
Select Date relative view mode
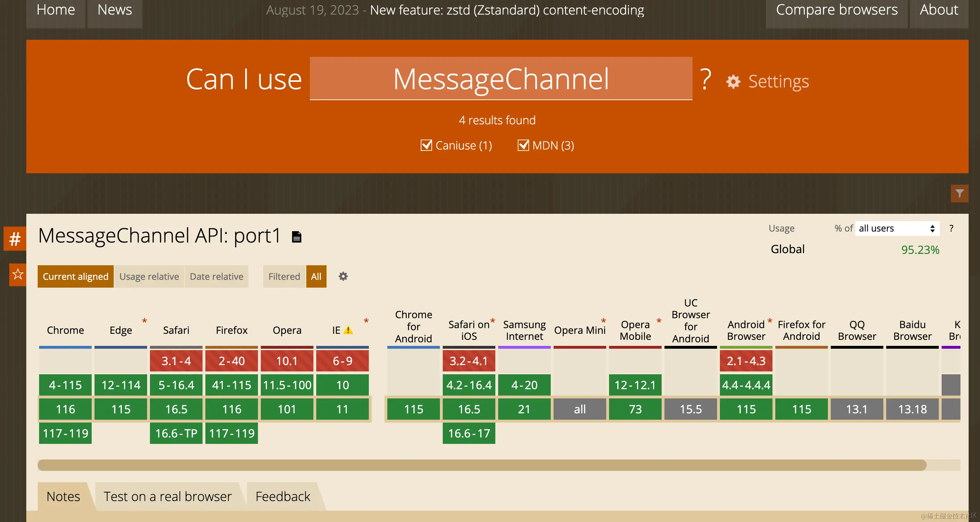[x=216, y=276]
